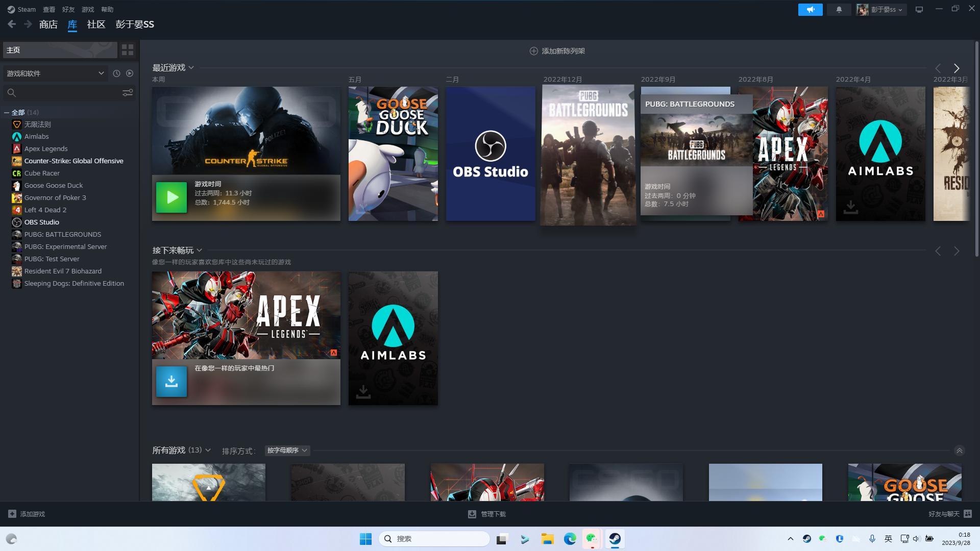Viewport: 980px width, 551px height.
Task: Open 查看 (View) menu
Action: coord(49,10)
